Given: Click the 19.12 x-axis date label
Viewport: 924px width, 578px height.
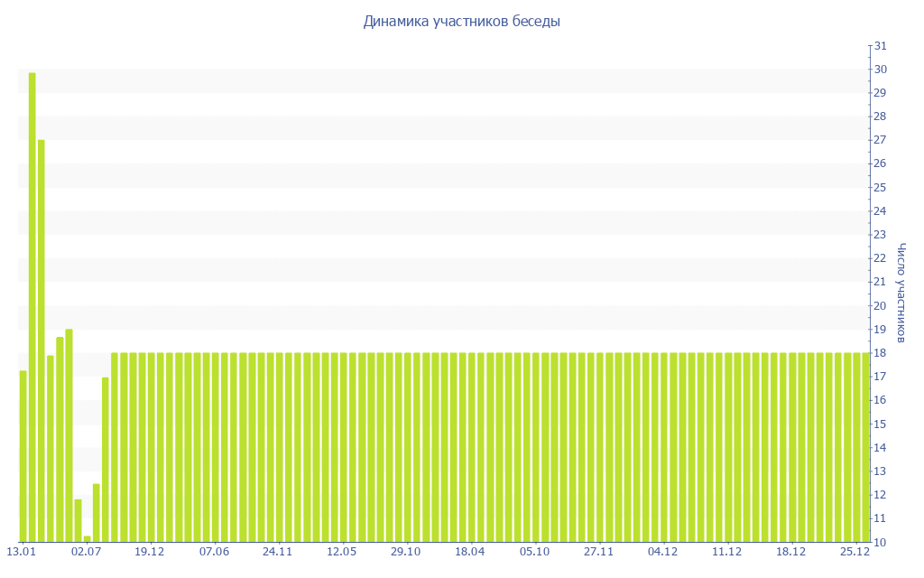Looking at the screenshot, I should coord(150,552).
